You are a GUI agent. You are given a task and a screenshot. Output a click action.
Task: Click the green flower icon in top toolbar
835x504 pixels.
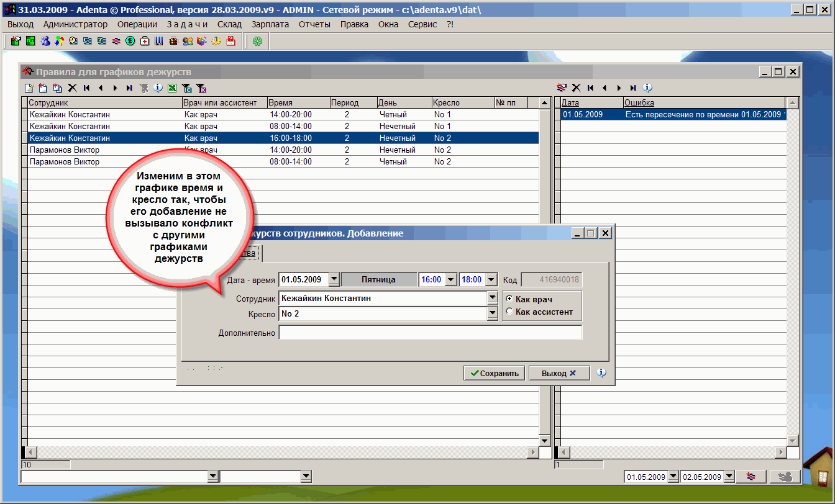[257, 42]
